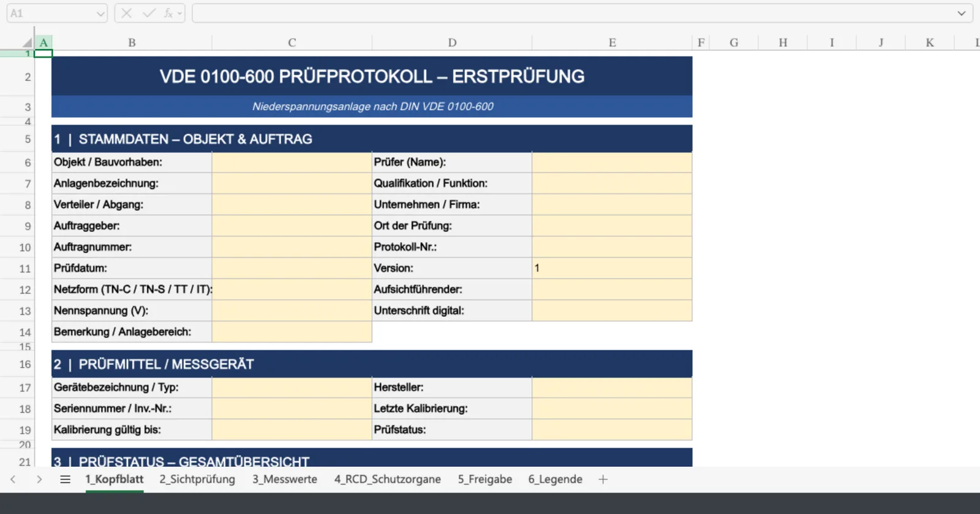Screen dimensions: 980x514
Task: Select the input cell next to Unternehmen / Firma
Action: pos(612,204)
